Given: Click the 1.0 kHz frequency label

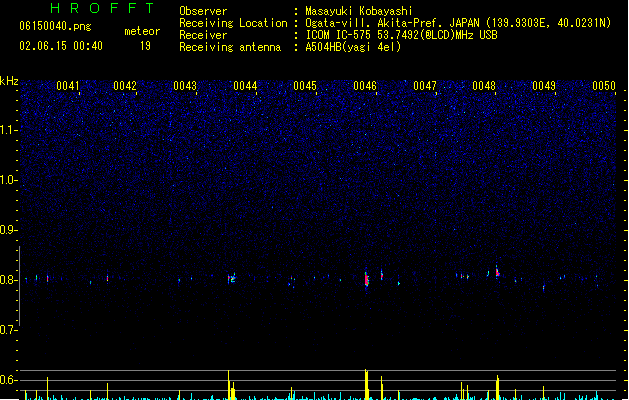Looking at the screenshot, I should coord(7,180).
